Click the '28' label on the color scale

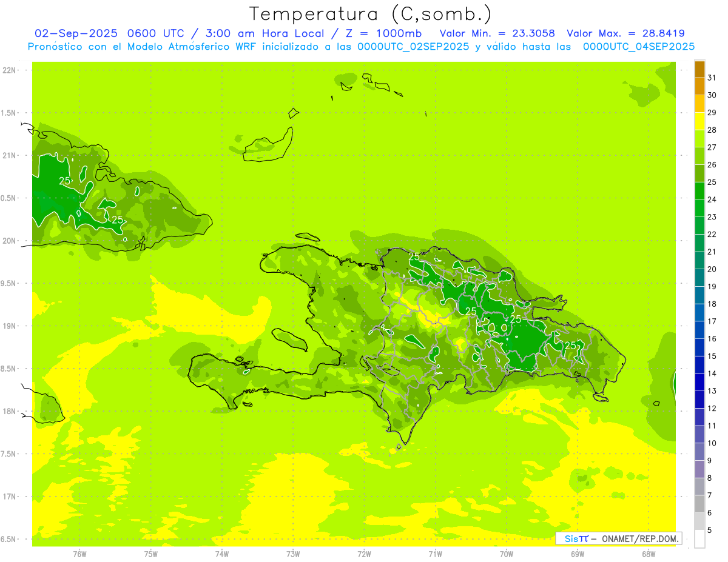pyautogui.click(x=712, y=130)
